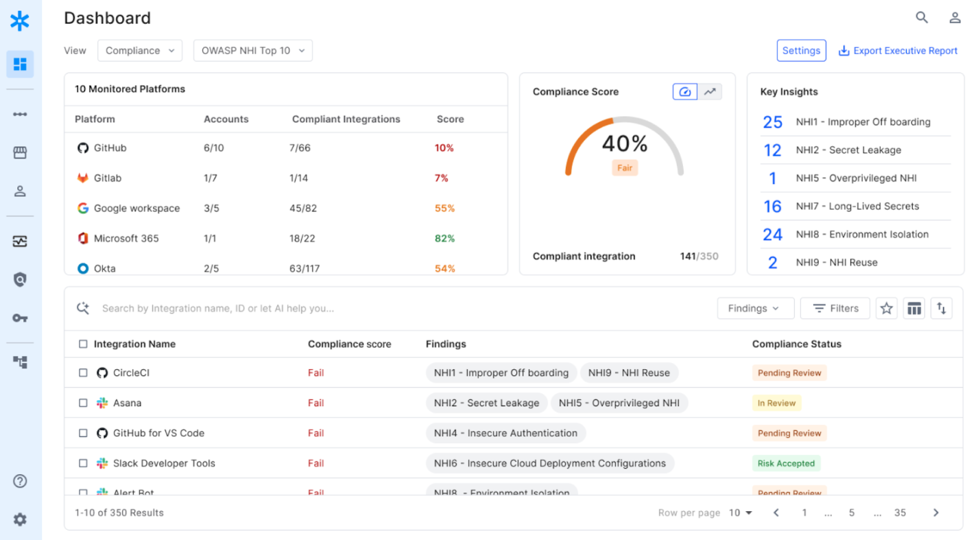The image size is (980, 540).
Task: Open the Compliance view dropdown
Action: click(x=140, y=51)
